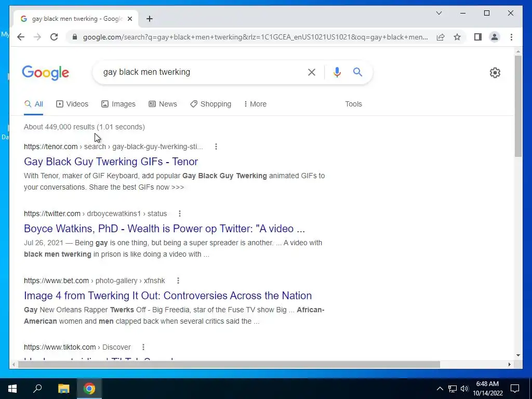Open the network tray icon

click(x=453, y=389)
